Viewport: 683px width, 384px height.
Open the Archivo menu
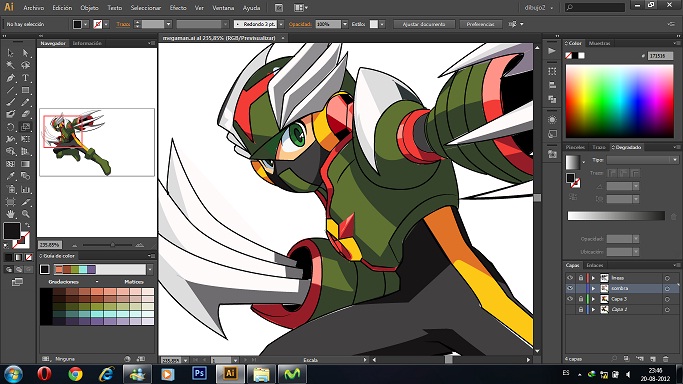click(x=34, y=8)
